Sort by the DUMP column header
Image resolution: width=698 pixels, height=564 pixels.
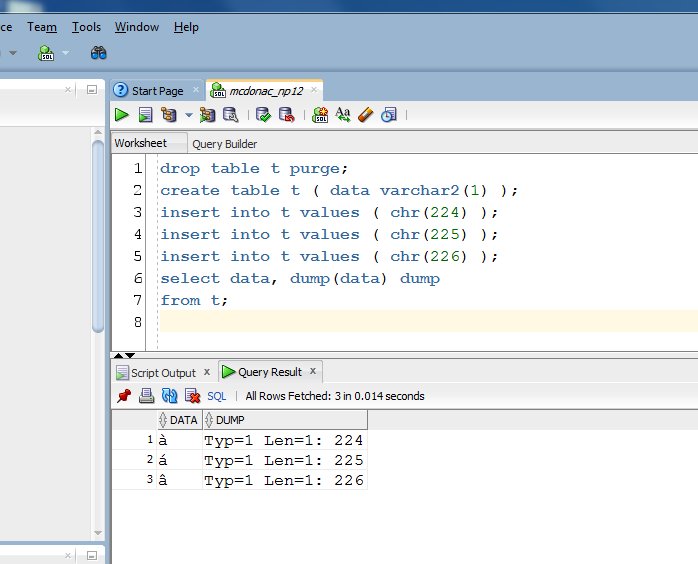[x=230, y=421]
